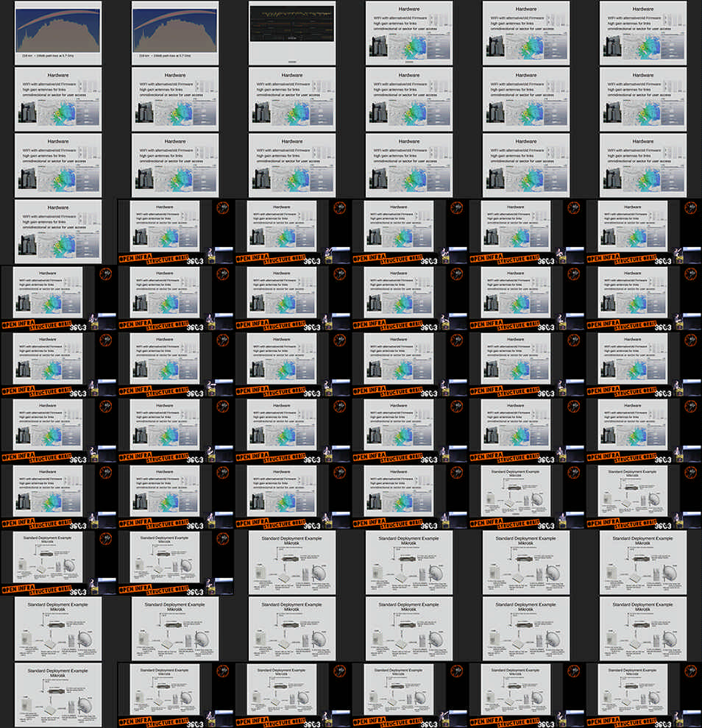This screenshot has height=728, width=702.
Task: Open the first full-frame Mikrotik deployment thumbnail
Action: coord(292,562)
